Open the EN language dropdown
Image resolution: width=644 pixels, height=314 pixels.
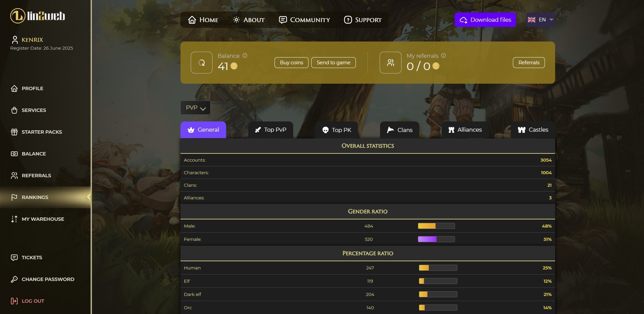[x=540, y=20]
